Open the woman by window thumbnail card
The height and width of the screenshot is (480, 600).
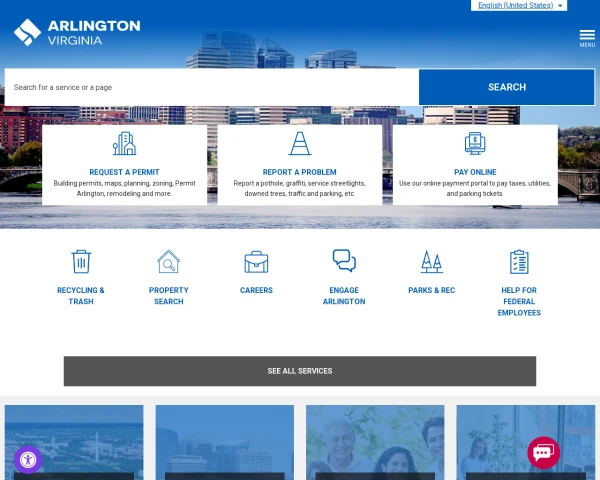pyautogui.click(x=526, y=442)
